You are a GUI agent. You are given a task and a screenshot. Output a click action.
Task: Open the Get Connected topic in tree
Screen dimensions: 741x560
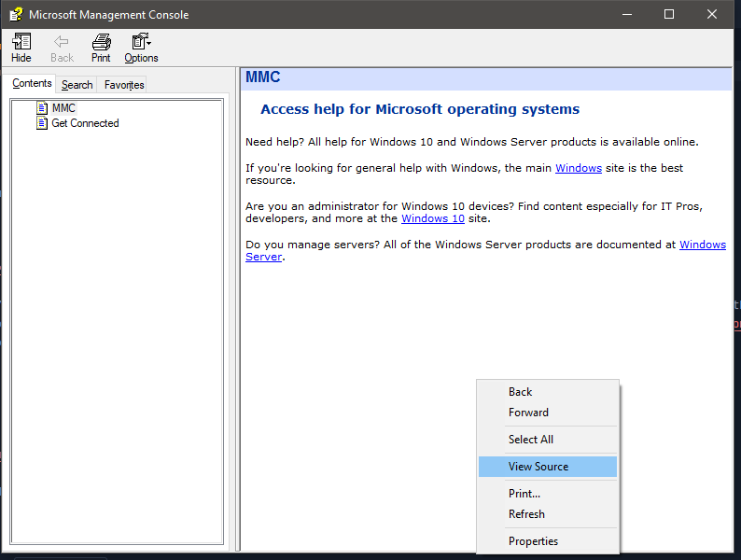click(85, 123)
